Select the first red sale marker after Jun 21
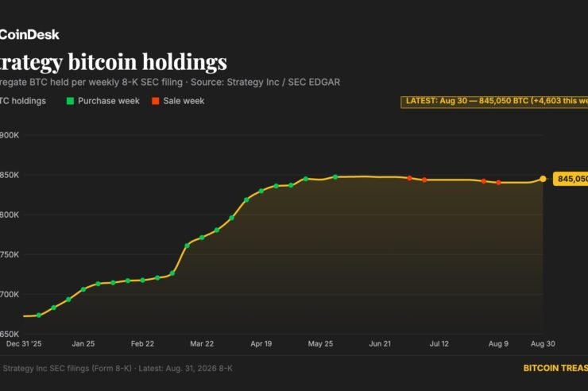588x391 pixels. pos(410,178)
